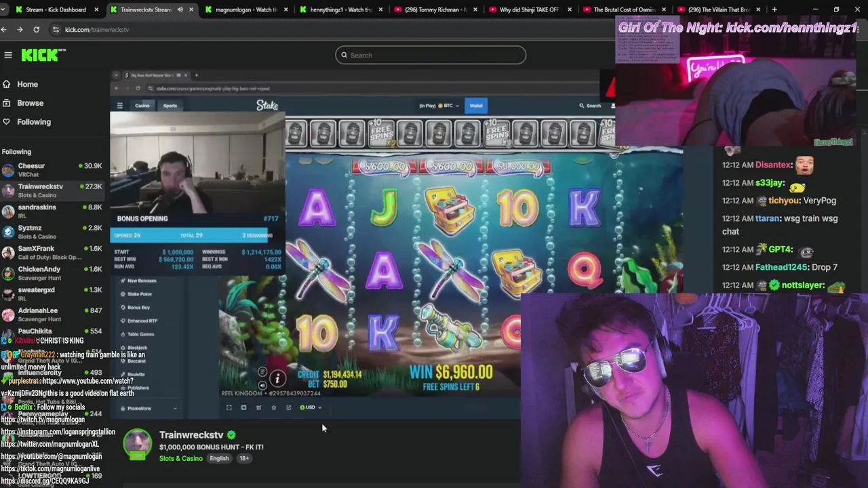Select the Casino tab on Stake
The width and height of the screenshot is (868, 488).
pyautogui.click(x=142, y=106)
